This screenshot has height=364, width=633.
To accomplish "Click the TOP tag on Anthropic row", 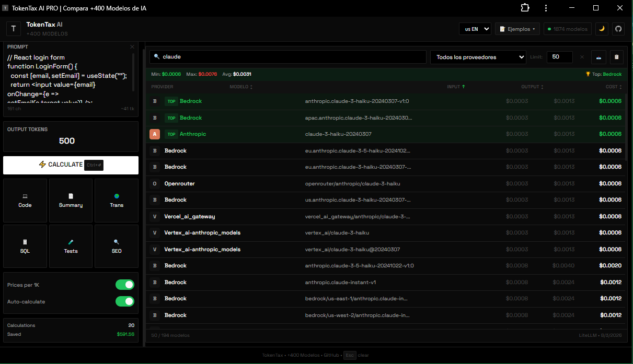I will 171,134.
